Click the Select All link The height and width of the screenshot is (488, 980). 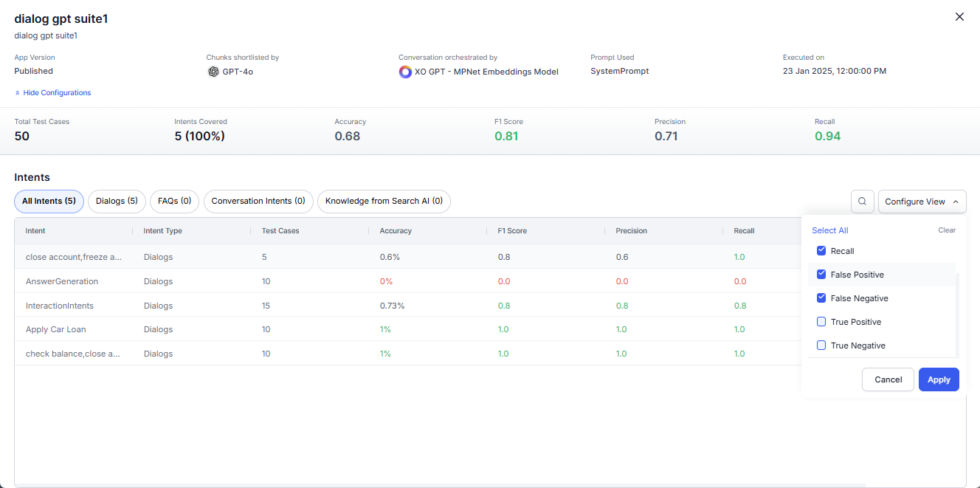coord(829,230)
